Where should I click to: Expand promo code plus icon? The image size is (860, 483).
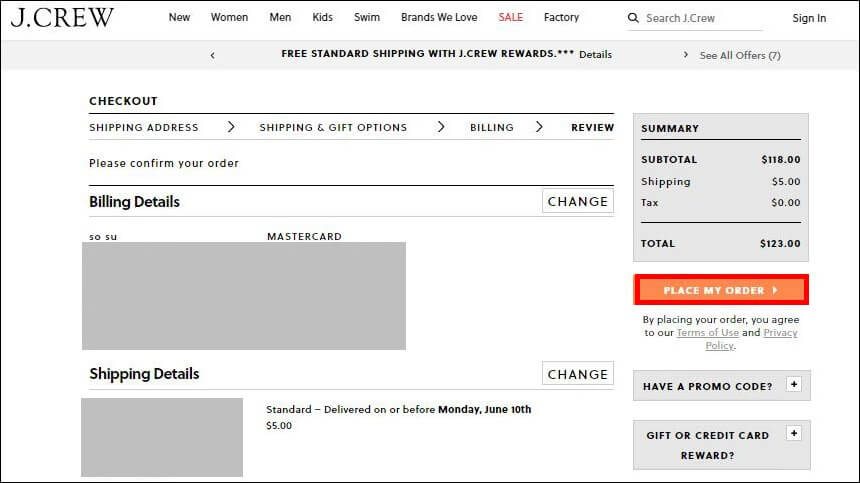(x=794, y=384)
